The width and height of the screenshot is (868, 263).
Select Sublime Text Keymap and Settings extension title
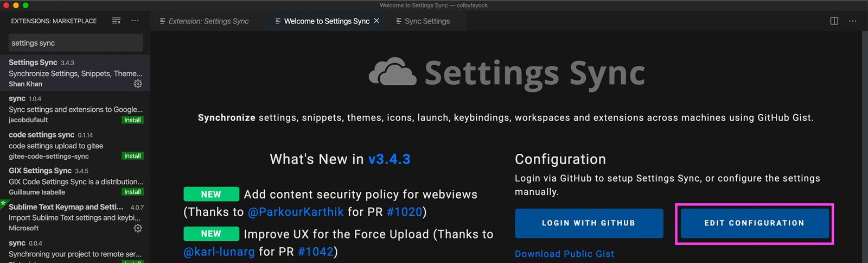coord(66,207)
